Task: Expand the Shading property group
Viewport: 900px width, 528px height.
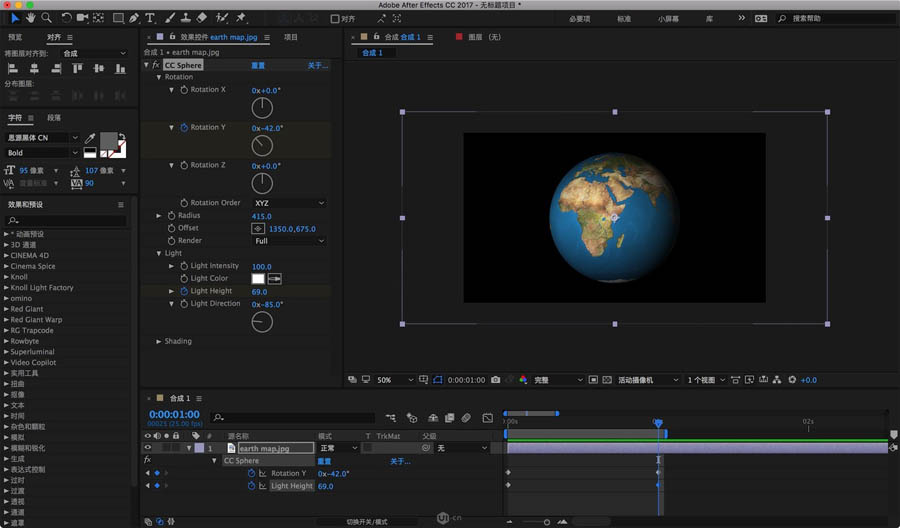Action: coord(158,341)
